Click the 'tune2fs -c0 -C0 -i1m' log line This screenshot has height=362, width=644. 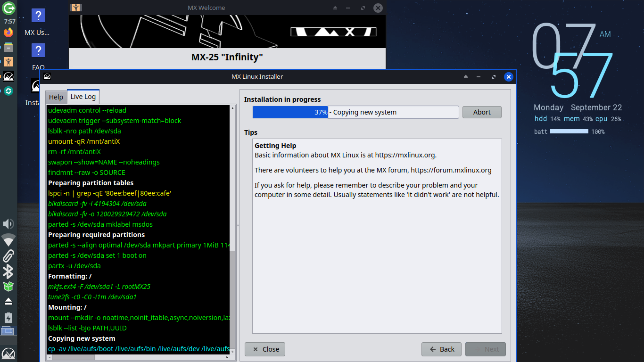92,297
